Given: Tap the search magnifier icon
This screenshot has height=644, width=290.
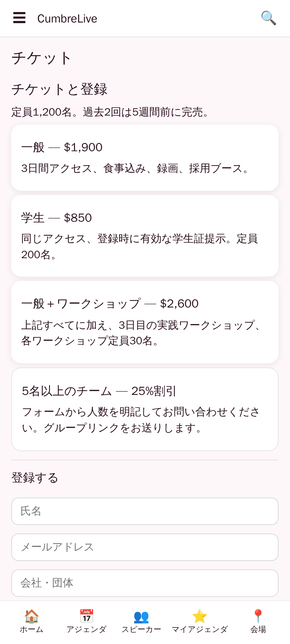Looking at the screenshot, I should 269,18.
